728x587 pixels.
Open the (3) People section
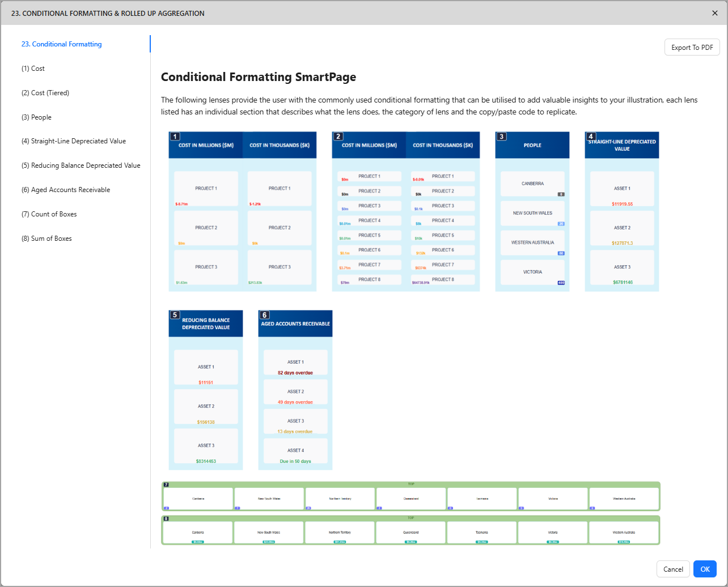pos(36,117)
